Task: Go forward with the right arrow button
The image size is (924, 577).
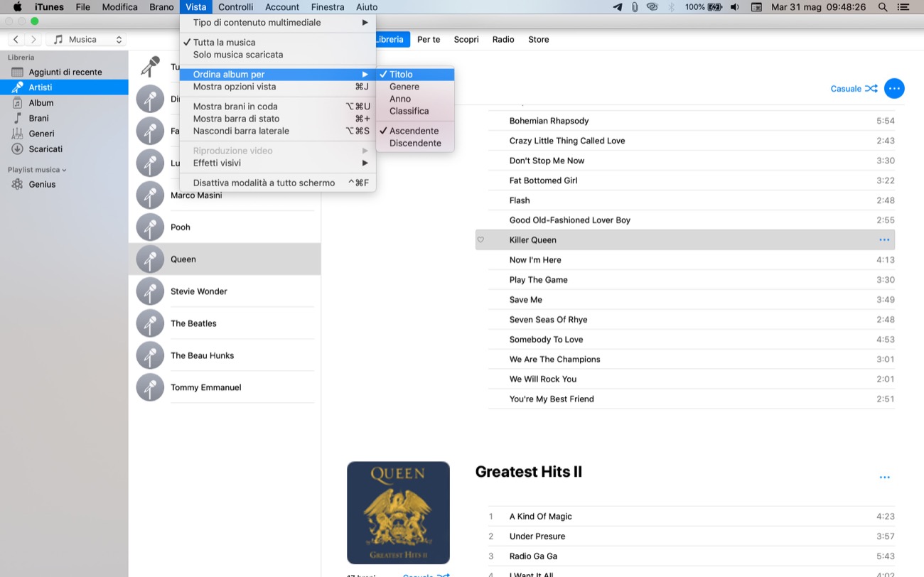Action: 33,40
